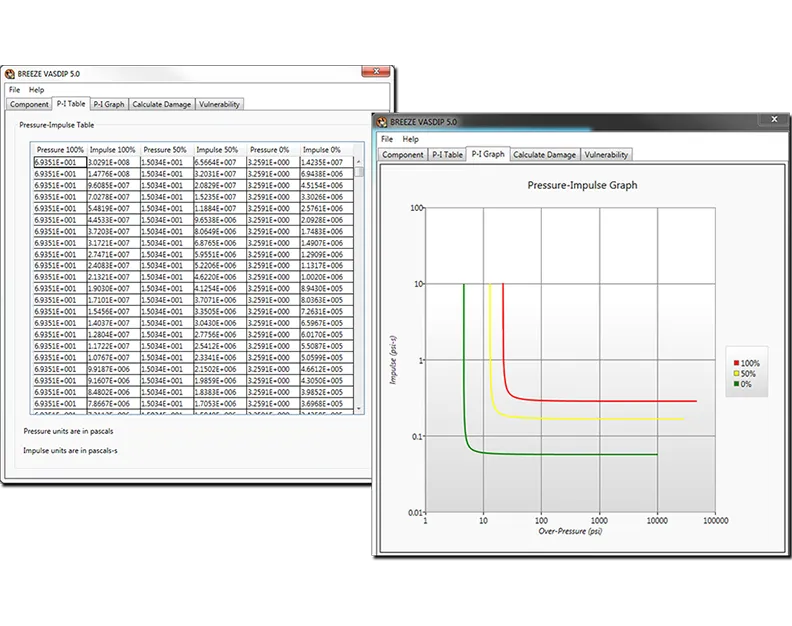The image size is (792, 626).
Task: Click the Impulse 50% column header
Action: click(x=217, y=149)
